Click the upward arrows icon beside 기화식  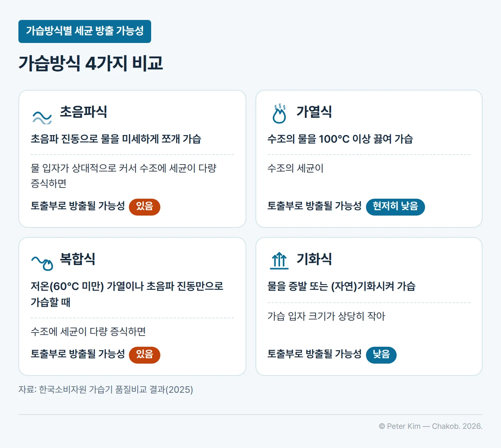(279, 260)
